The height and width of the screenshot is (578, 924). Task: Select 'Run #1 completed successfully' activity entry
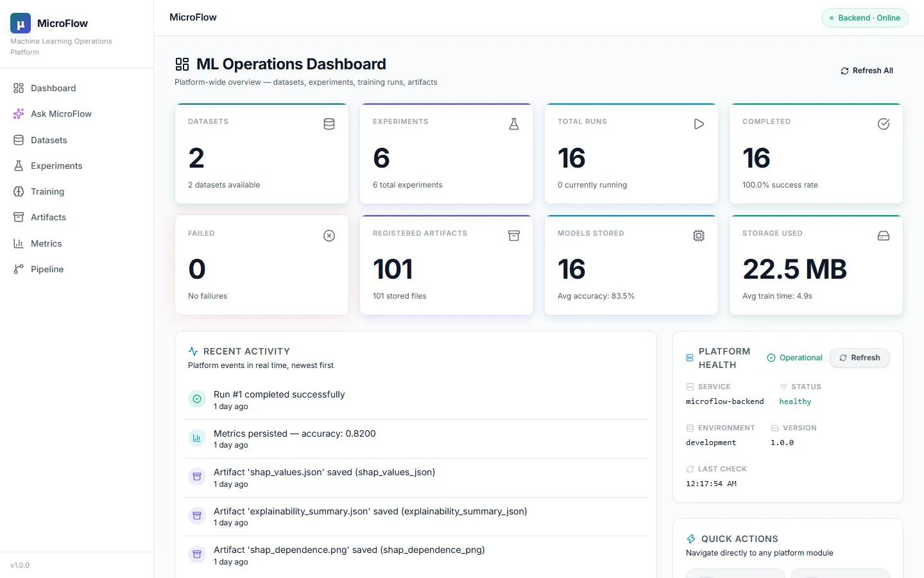279,394
